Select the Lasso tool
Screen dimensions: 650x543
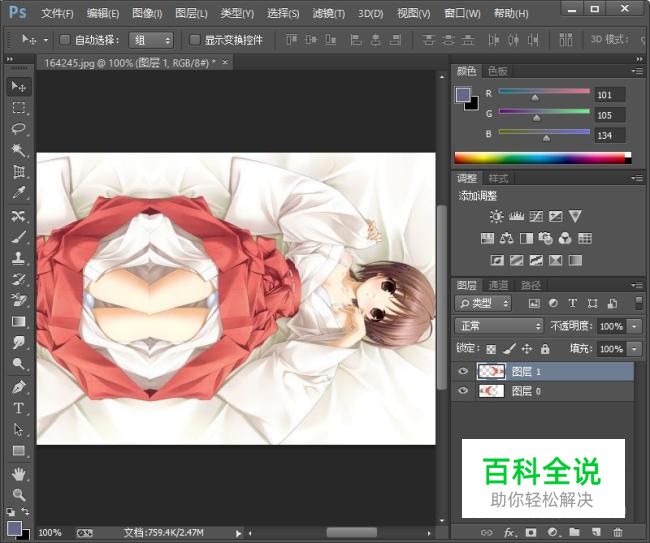click(19, 129)
